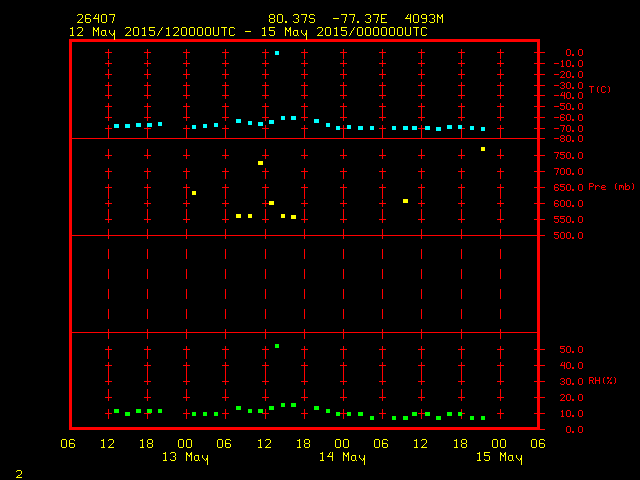Click the -40.0 temperature label
This screenshot has width=640, height=480.
569,96
